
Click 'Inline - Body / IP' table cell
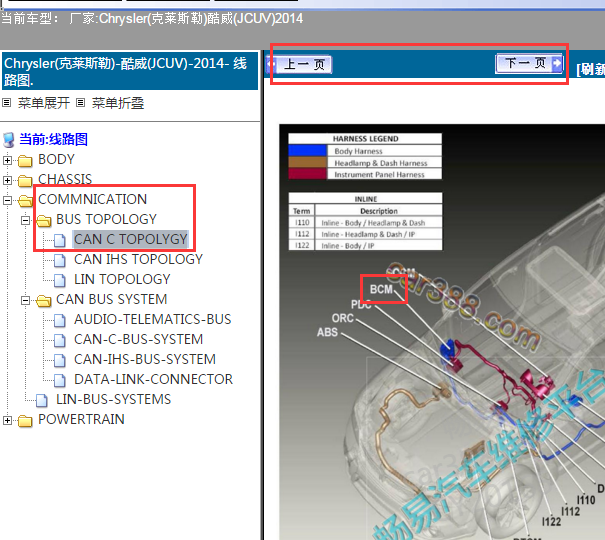pyautogui.click(x=379, y=246)
